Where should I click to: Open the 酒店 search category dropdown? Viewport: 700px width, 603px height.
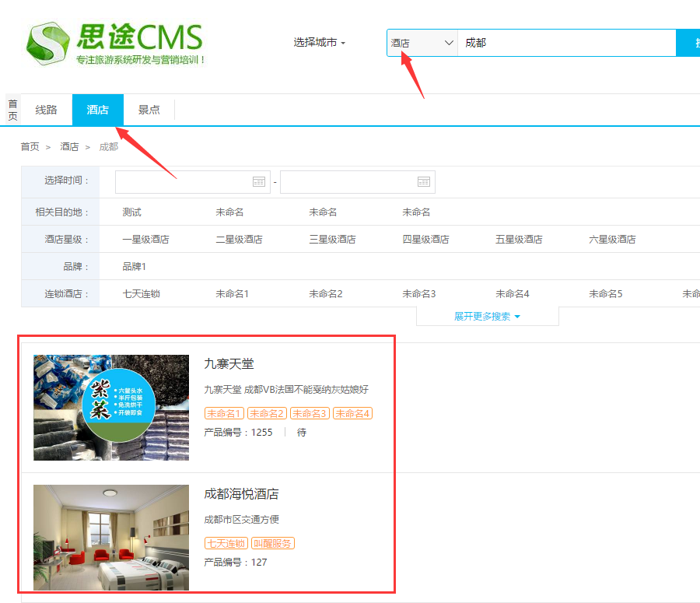422,43
